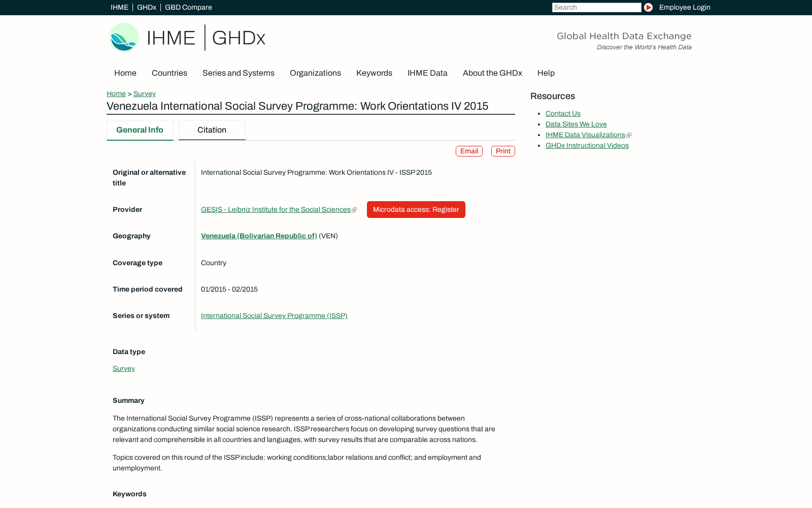Click the Survey breadcrumb link

[x=145, y=94]
